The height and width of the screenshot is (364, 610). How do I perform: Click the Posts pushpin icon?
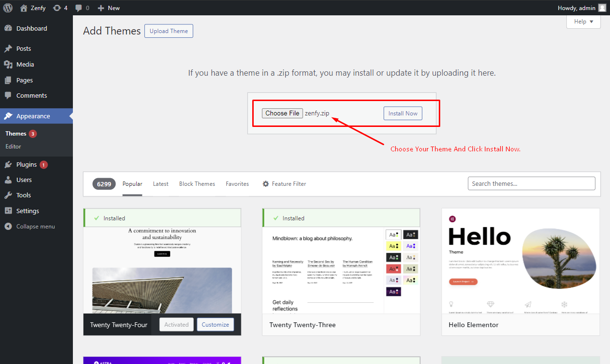(x=8, y=48)
